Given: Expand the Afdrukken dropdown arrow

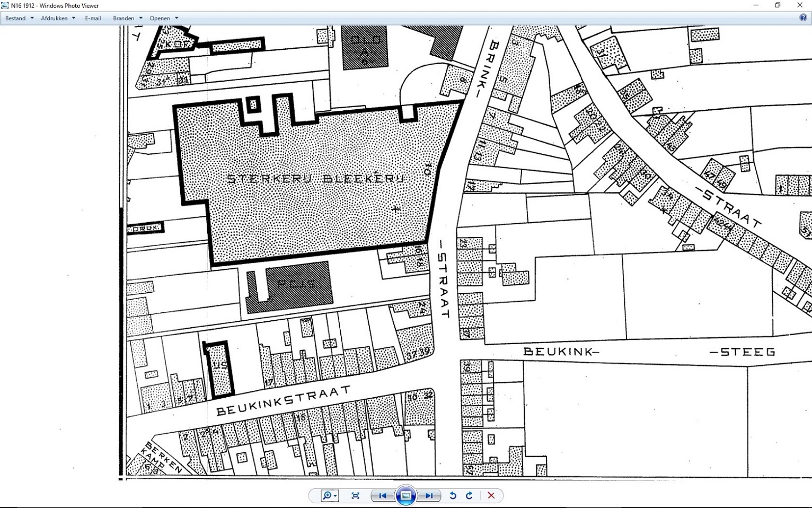Looking at the screenshot, I should click(74, 18).
